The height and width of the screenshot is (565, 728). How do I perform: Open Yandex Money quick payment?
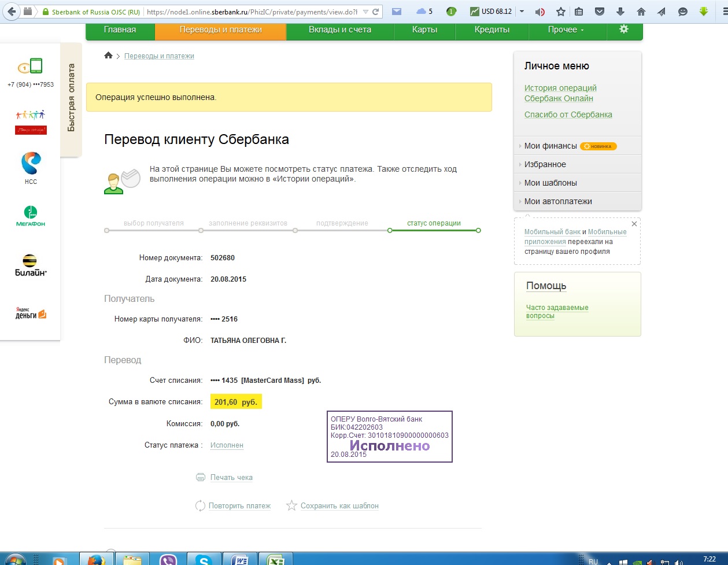[31, 313]
